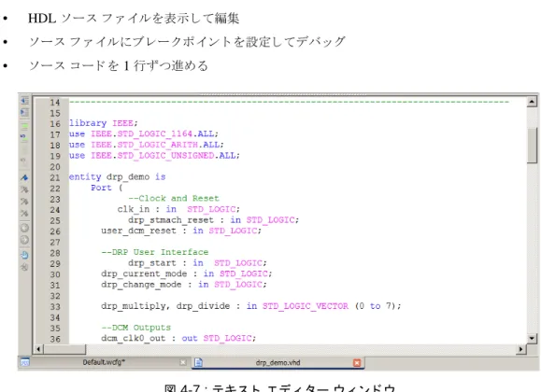Click line number 33 in the gutter
541x392 pixels.
(55, 307)
